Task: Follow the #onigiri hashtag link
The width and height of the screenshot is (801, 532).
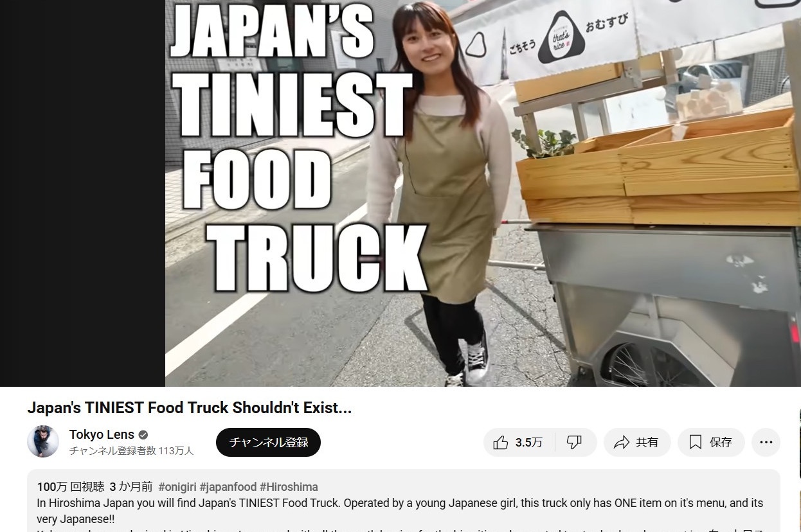Action: click(177, 487)
